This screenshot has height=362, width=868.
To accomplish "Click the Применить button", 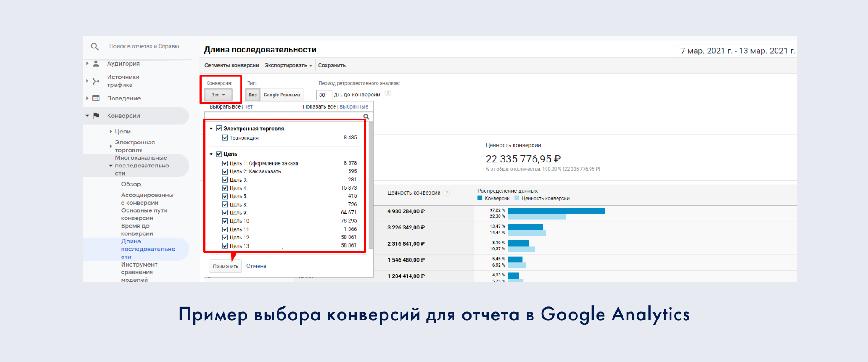I will pyautogui.click(x=226, y=266).
